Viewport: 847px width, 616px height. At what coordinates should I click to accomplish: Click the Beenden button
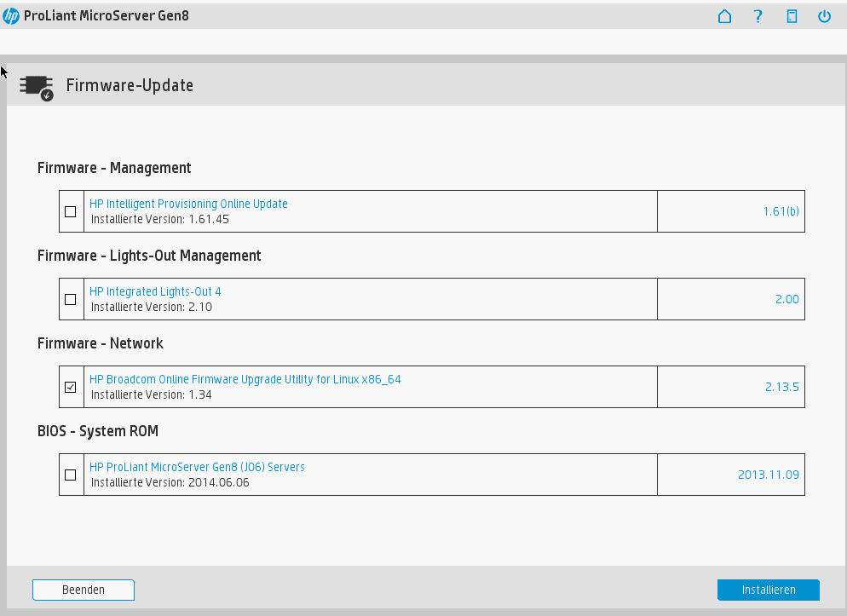[84, 590]
